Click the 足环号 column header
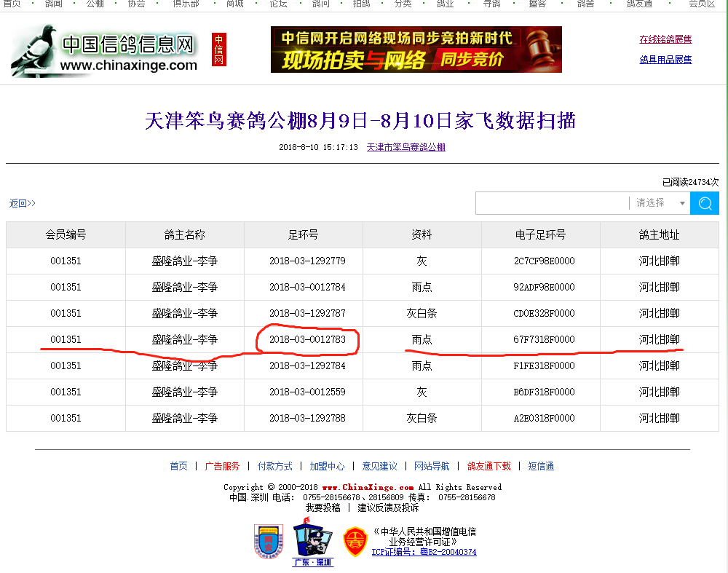The height and width of the screenshot is (573, 728). point(303,234)
